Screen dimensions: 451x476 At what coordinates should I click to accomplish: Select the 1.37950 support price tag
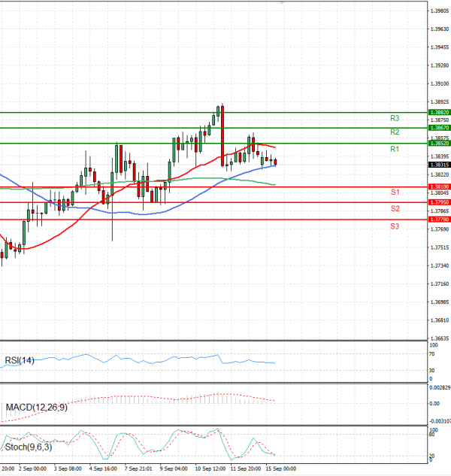tap(440, 202)
